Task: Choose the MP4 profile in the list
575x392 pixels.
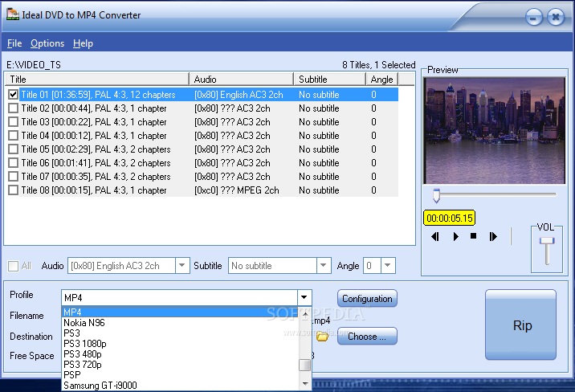Action: [x=180, y=312]
